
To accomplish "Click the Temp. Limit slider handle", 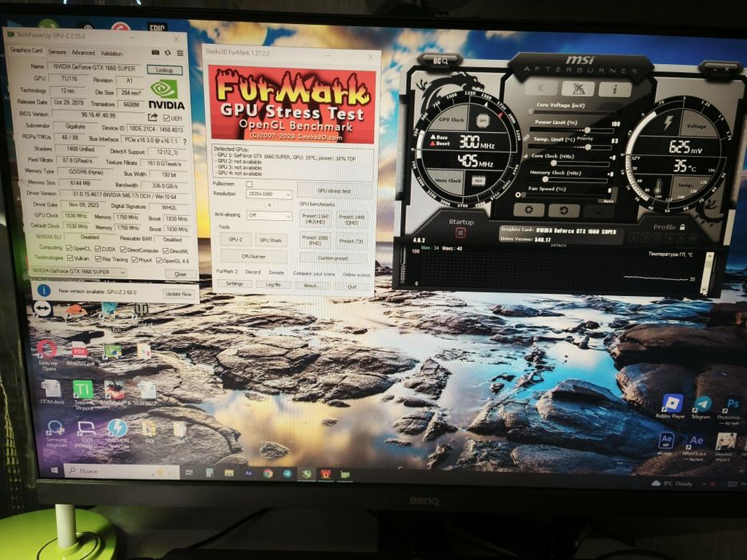I will coord(588,146).
